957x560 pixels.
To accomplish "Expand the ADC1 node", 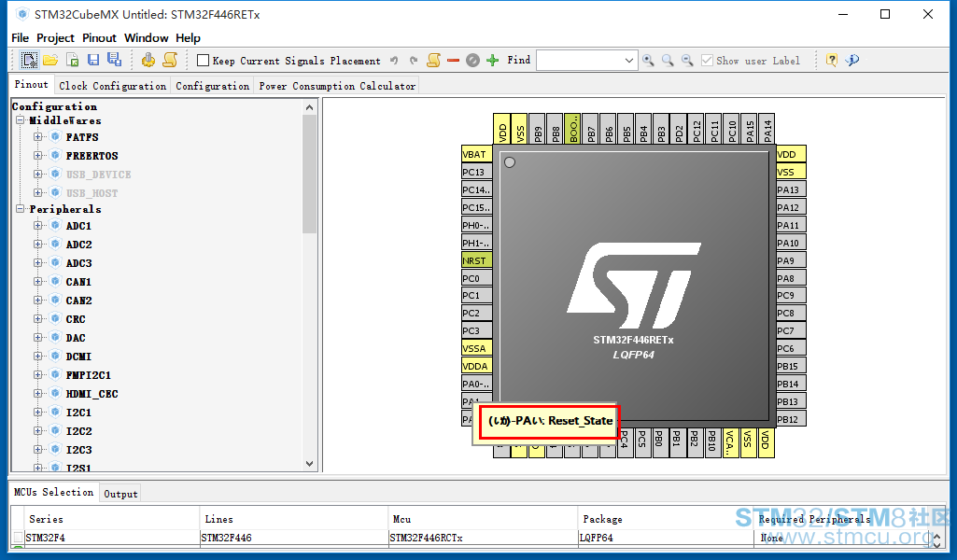I will [38, 226].
